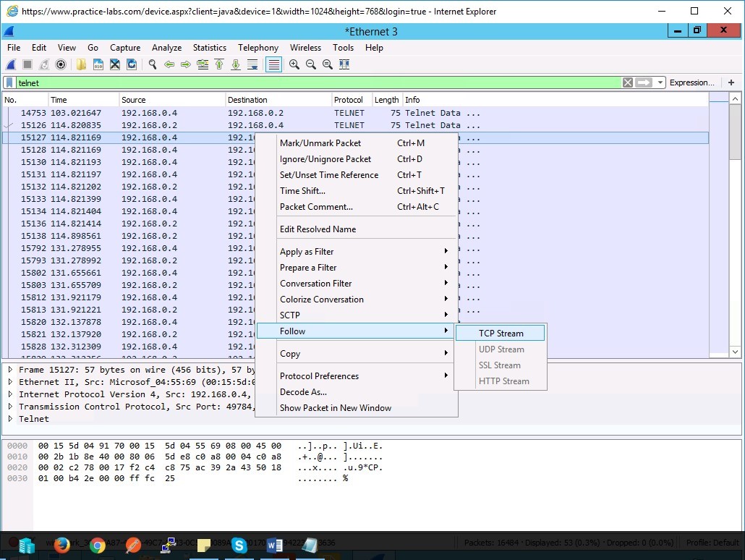Expand the Telnet protocol node

click(10, 419)
